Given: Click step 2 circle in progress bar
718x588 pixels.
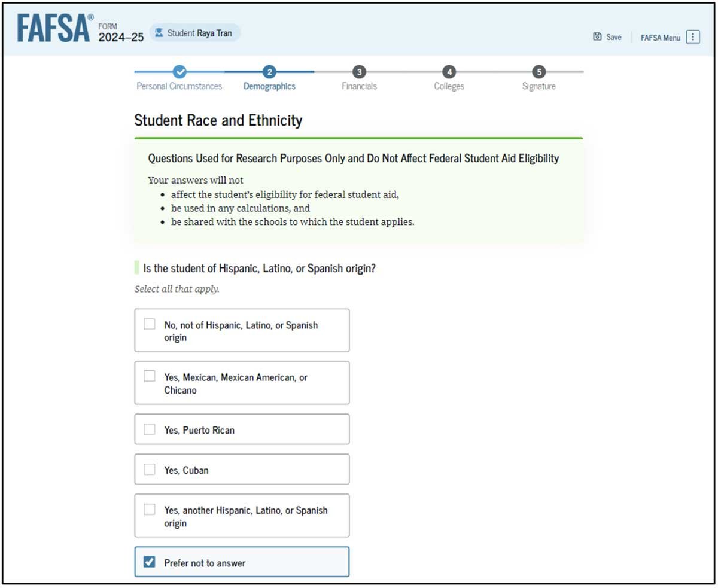Looking at the screenshot, I should 269,72.
